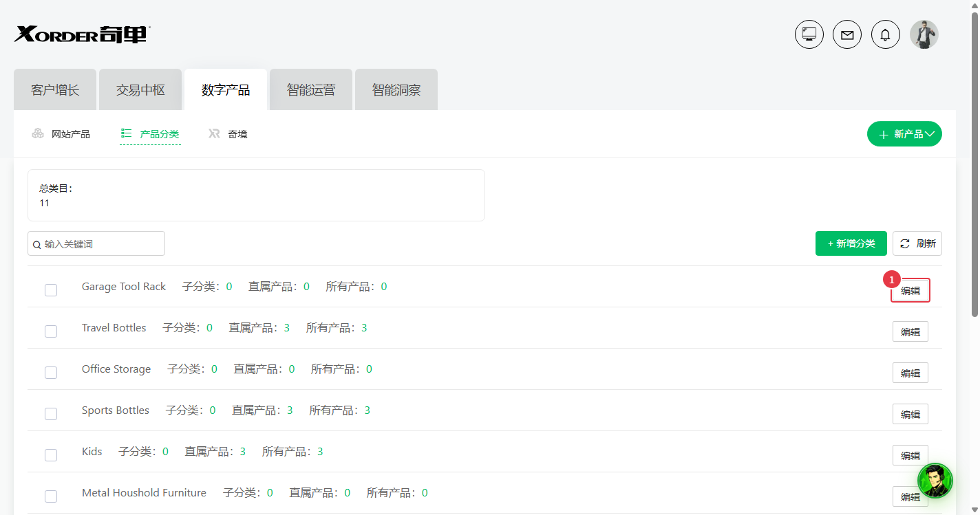Click the search magnifier icon in keyword box
This screenshot has height=515, width=980.
tap(37, 244)
